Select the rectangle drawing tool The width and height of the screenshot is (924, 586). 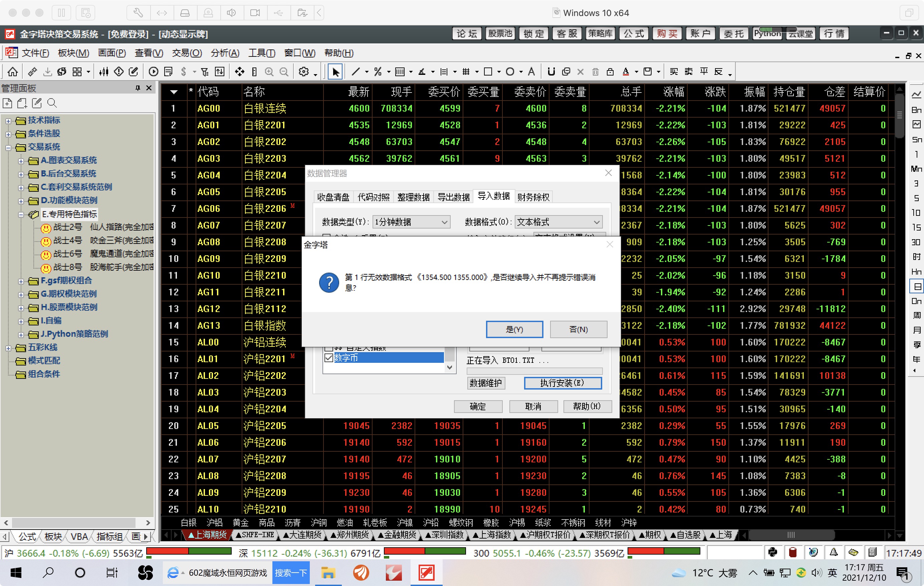(x=488, y=72)
